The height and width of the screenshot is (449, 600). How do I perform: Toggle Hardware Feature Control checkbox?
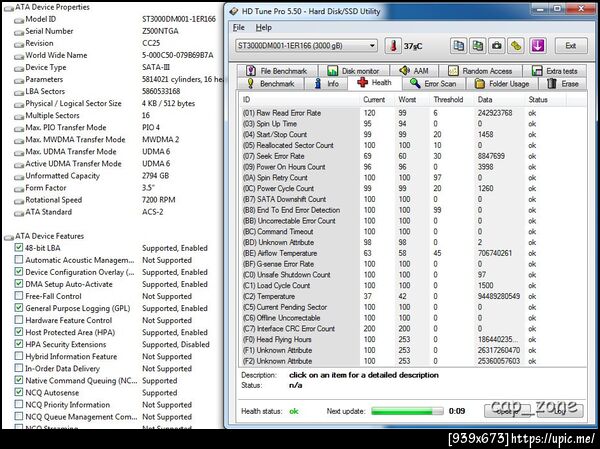(18, 320)
